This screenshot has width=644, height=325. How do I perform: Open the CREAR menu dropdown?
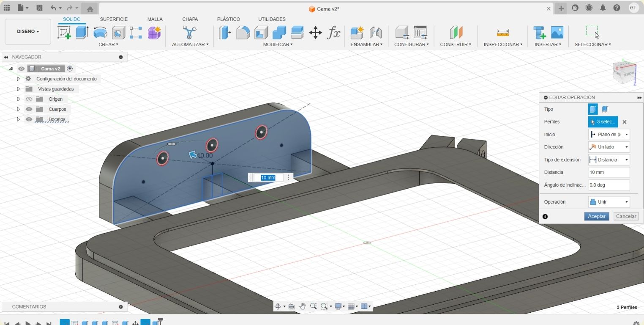[x=108, y=44]
